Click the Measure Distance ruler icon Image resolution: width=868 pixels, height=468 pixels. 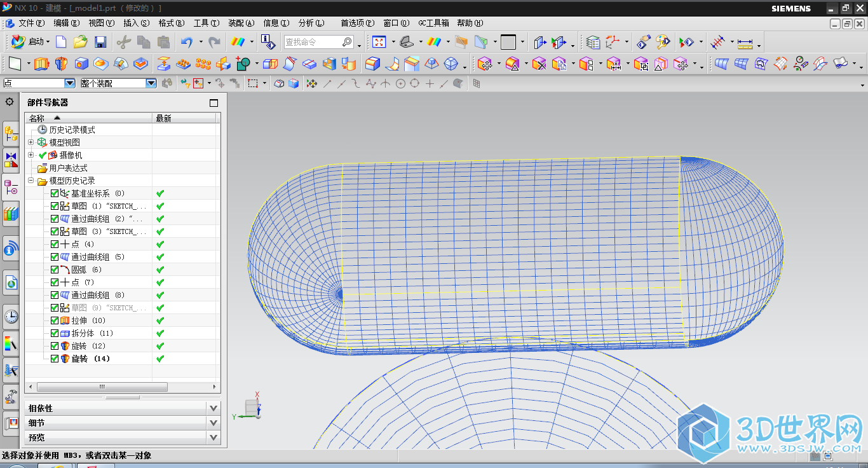click(x=745, y=43)
